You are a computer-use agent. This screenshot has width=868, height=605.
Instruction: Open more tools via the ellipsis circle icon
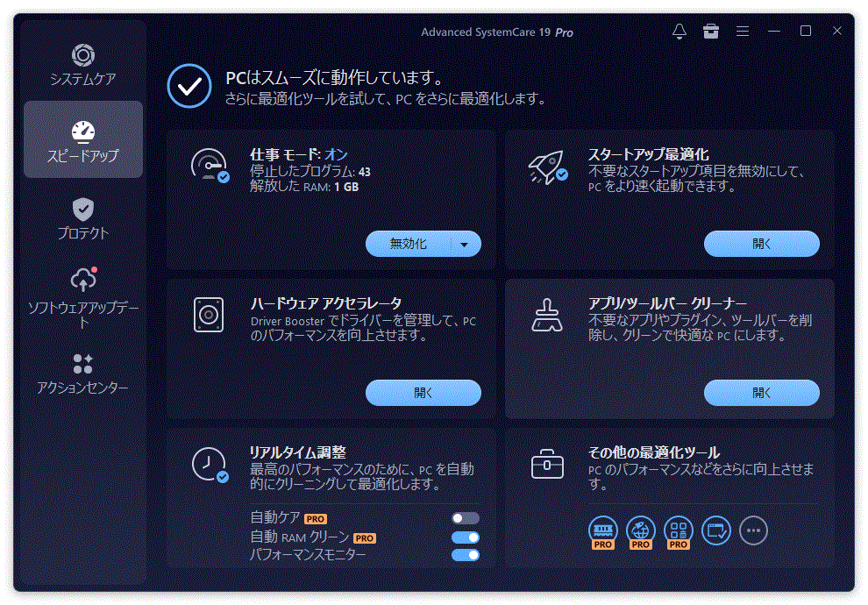click(754, 530)
